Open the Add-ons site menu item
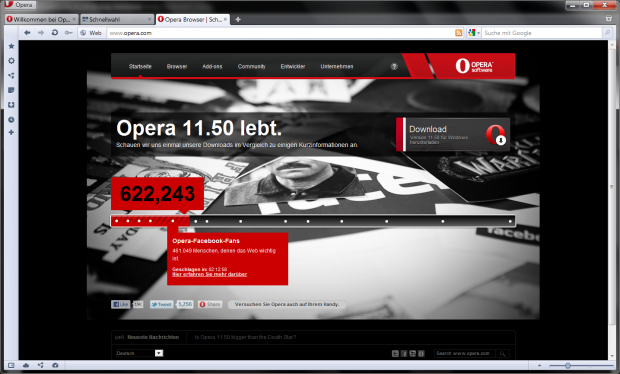 212,66
